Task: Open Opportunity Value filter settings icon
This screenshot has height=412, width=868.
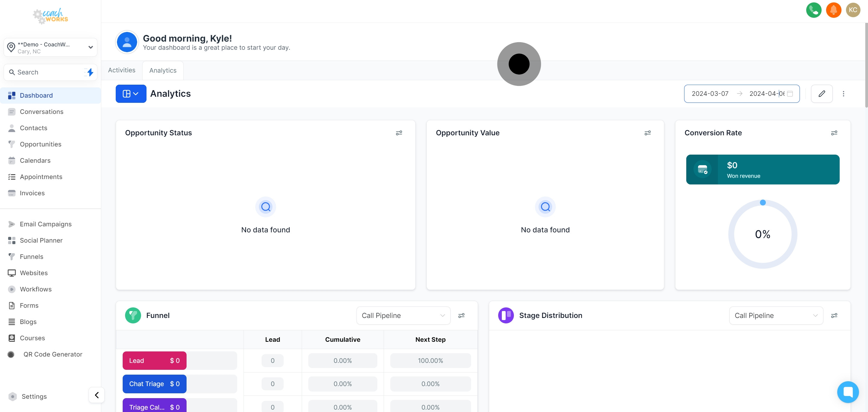Action: pos(647,133)
